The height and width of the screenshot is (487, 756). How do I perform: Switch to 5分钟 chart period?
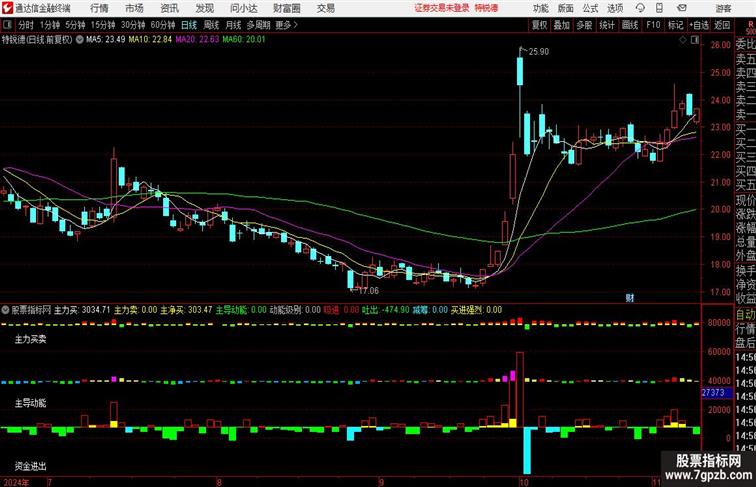click(75, 25)
